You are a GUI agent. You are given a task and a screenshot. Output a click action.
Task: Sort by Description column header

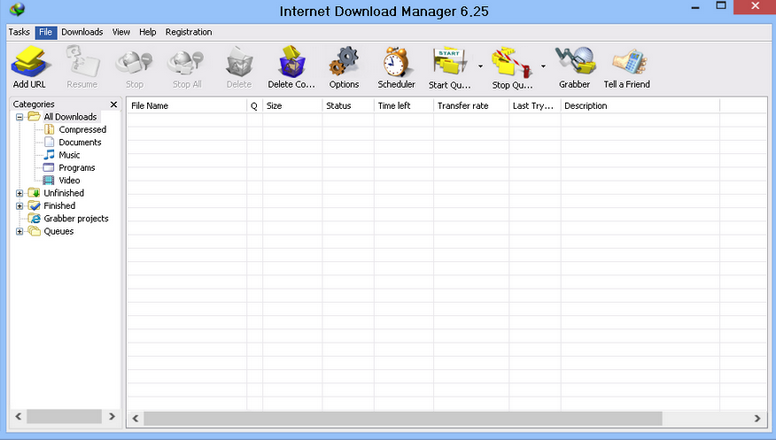pyautogui.click(x=640, y=106)
